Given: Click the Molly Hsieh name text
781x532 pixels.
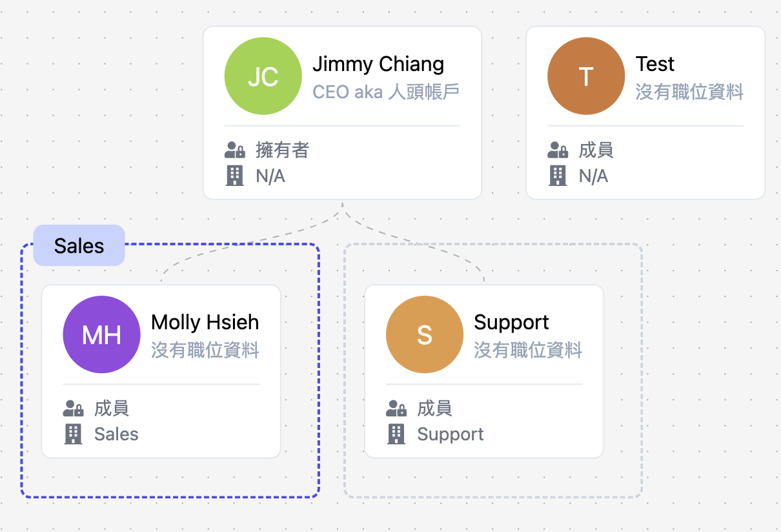Looking at the screenshot, I should [x=205, y=322].
